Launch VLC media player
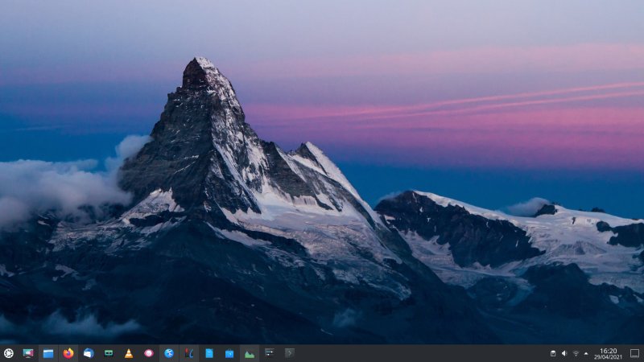644x362 pixels. tap(129, 353)
